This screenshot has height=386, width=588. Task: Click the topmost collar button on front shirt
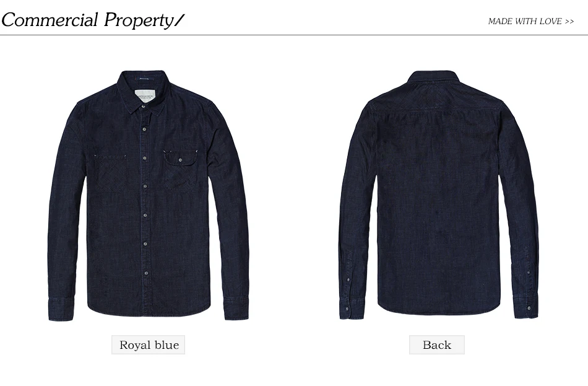144,107
